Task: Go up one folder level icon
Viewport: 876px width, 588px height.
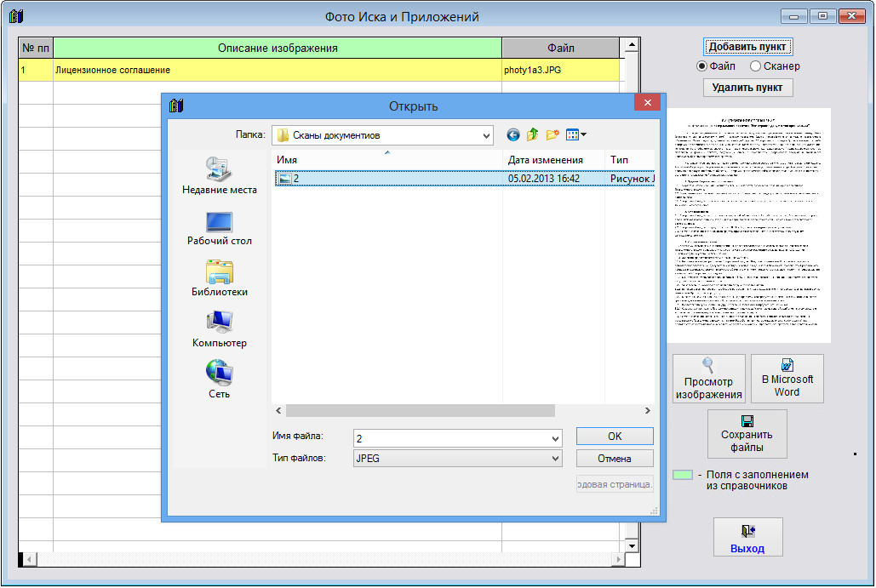Action: tap(533, 134)
